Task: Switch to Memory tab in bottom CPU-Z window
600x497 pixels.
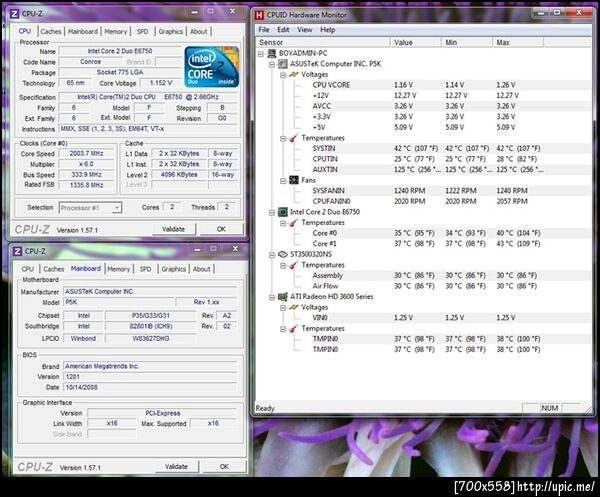Action: pyautogui.click(x=118, y=269)
